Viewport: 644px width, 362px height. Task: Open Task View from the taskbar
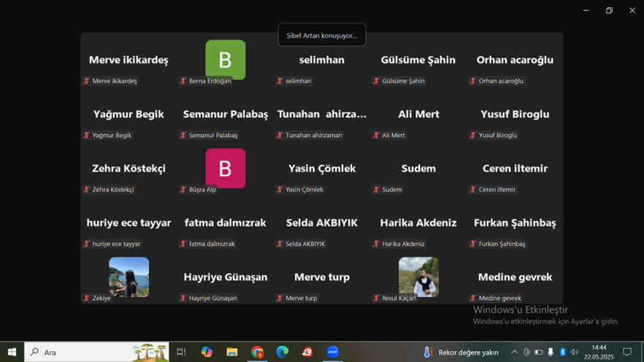click(x=181, y=353)
